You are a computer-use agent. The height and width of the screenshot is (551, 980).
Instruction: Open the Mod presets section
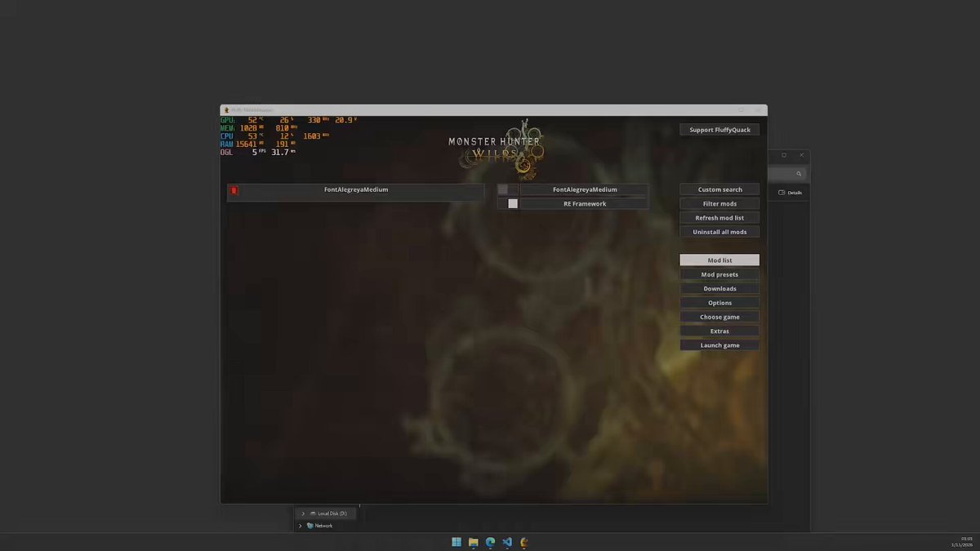719,274
